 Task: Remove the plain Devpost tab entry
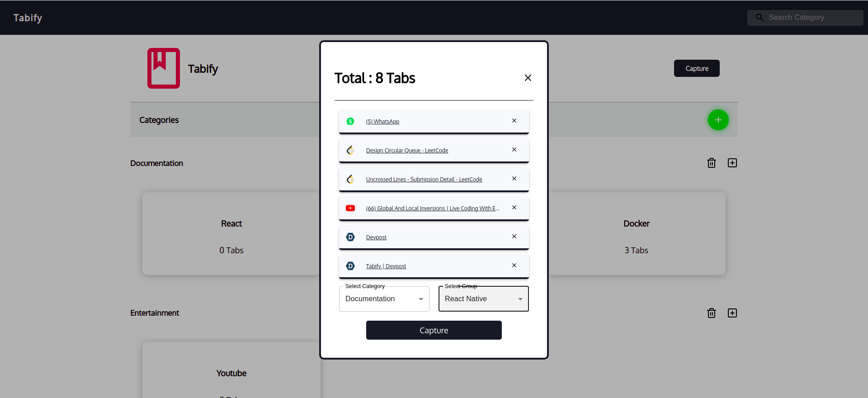click(514, 237)
